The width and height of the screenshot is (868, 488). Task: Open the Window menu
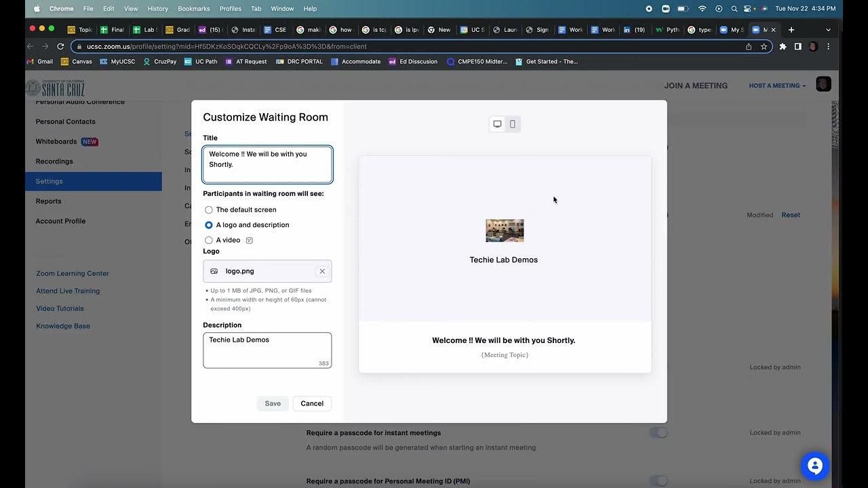[282, 9]
